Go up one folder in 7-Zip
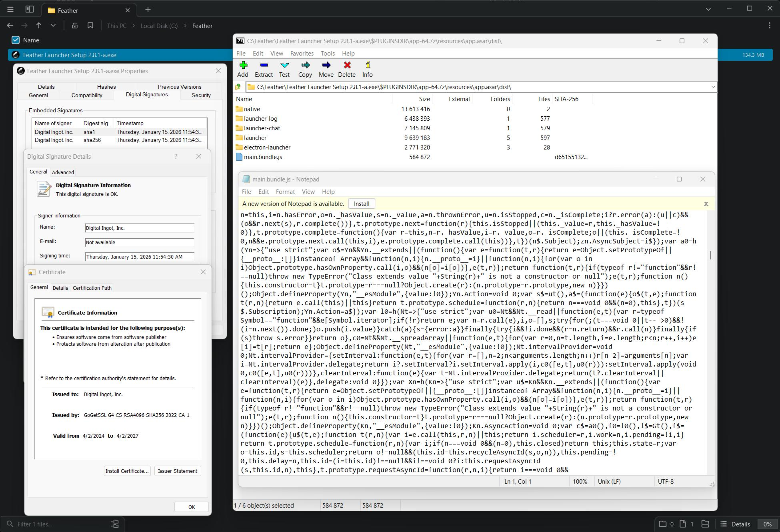 tap(238, 87)
